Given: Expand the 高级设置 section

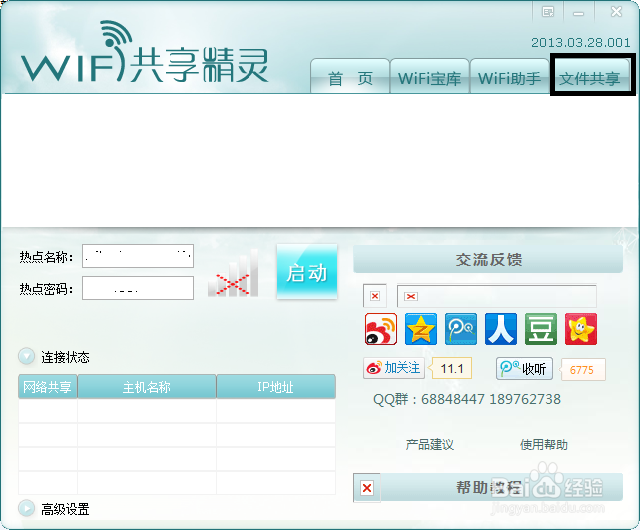Looking at the screenshot, I should (27, 508).
